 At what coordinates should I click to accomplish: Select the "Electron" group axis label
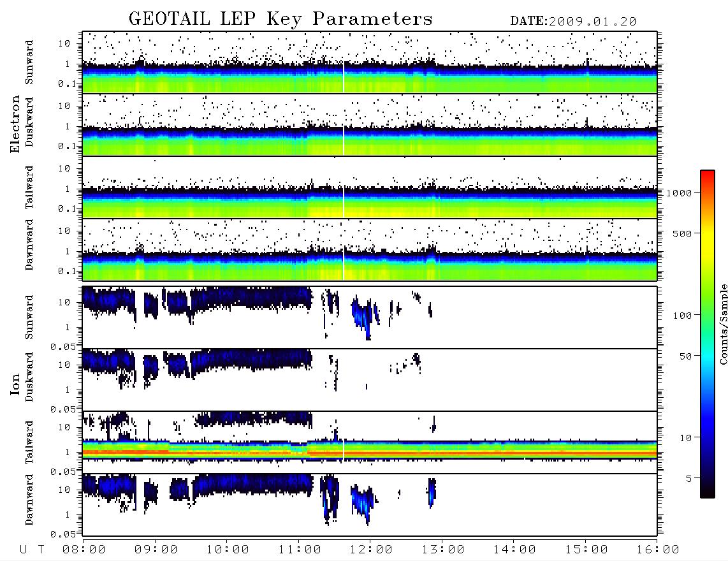[15, 124]
